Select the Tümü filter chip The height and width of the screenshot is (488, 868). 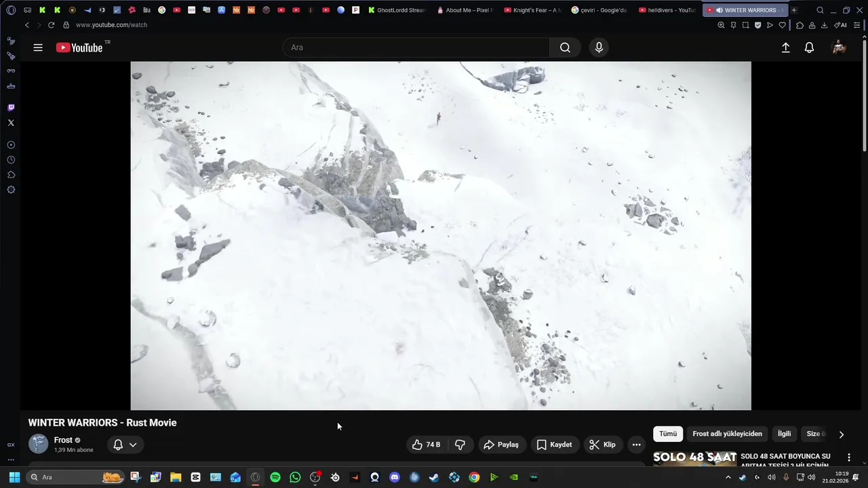tap(668, 434)
